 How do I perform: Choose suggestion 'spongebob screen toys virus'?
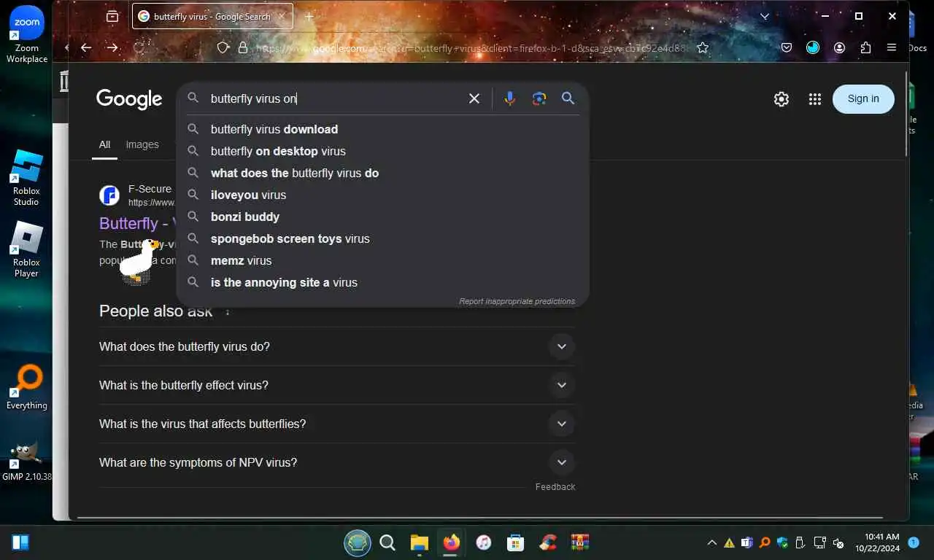pos(382,238)
